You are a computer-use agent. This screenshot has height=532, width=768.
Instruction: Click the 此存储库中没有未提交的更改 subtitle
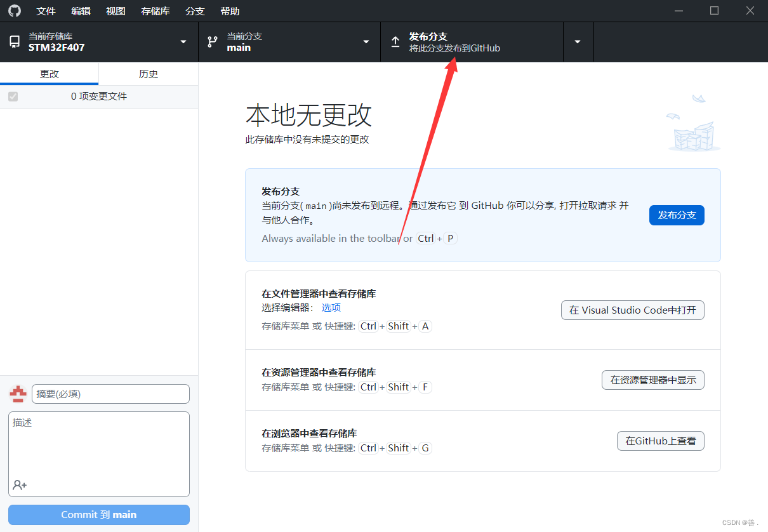tap(307, 140)
